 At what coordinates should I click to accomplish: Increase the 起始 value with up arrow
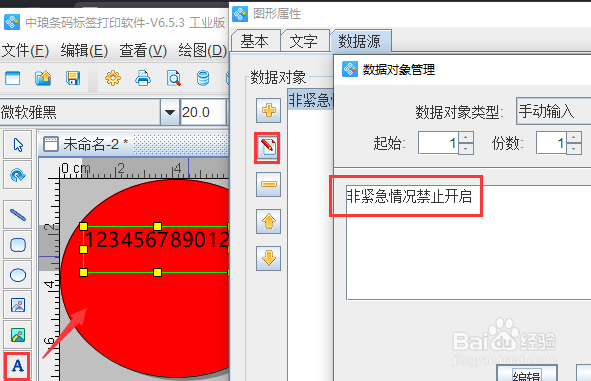[x=466, y=137]
